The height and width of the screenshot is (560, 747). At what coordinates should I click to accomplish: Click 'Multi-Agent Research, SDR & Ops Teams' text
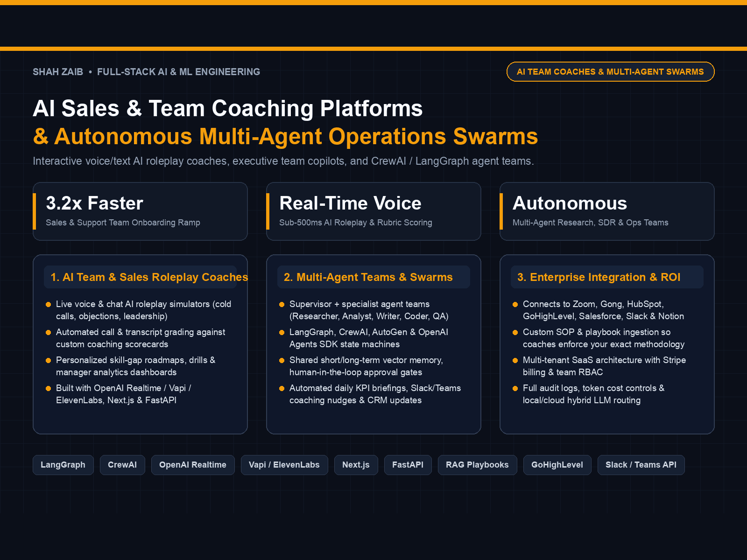[x=591, y=223]
